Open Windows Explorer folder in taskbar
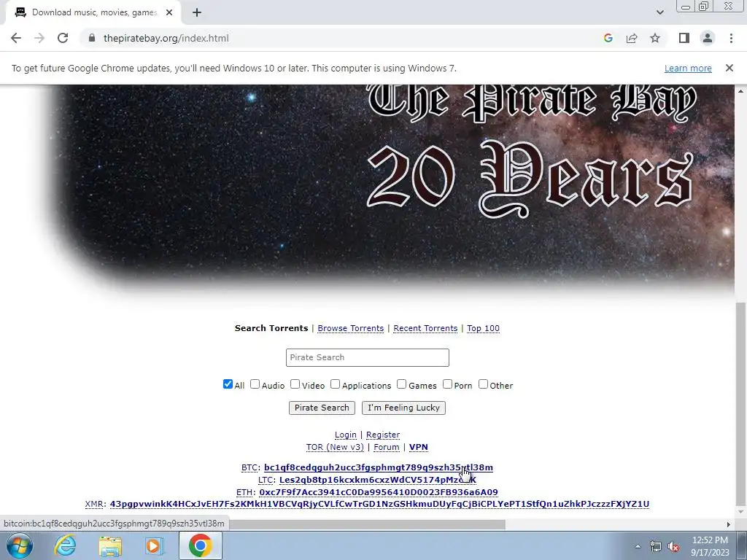This screenshot has height=560, width=747. [x=110, y=545]
